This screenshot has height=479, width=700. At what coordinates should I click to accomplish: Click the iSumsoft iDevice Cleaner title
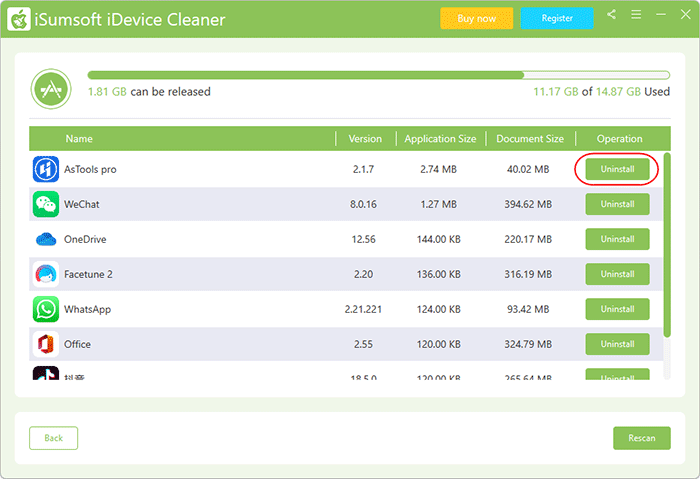click(x=130, y=20)
